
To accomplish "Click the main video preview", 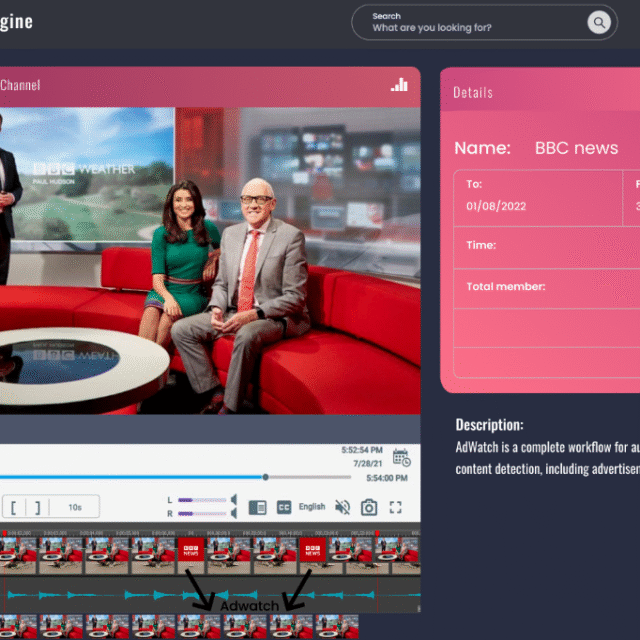I will tap(210, 261).
